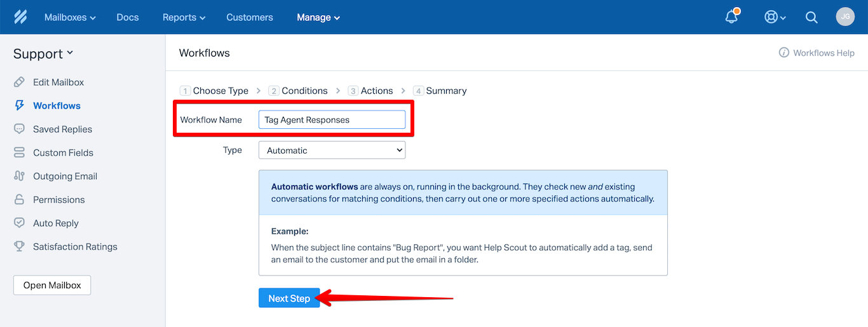Click the Next Step button
Image resolution: width=868 pixels, height=327 pixels.
pyautogui.click(x=289, y=298)
